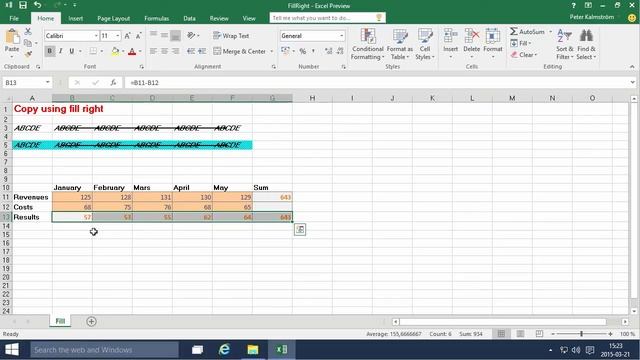Switch to Page Break Preview in status bar

click(x=539, y=334)
